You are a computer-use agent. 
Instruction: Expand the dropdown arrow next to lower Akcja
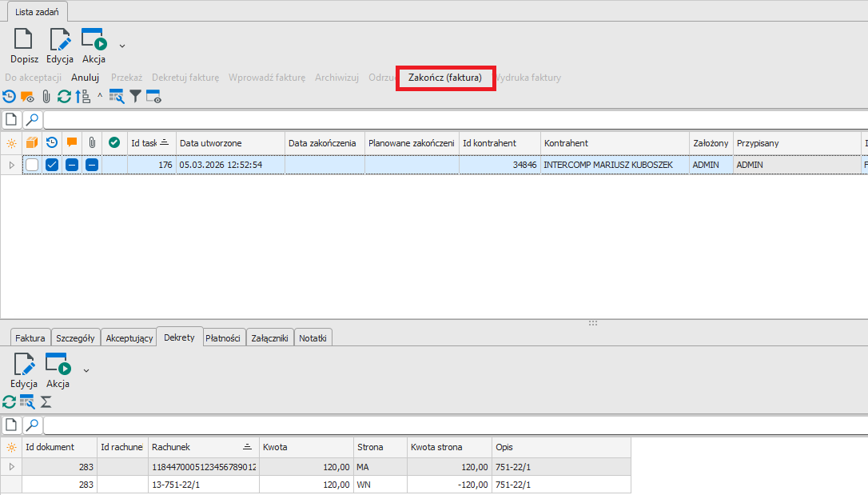(x=86, y=370)
